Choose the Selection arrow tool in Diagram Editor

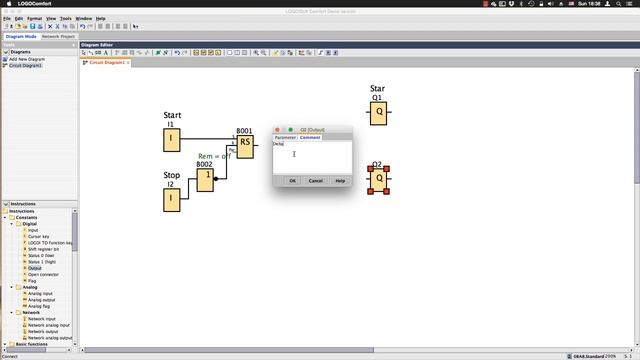(x=84, y=53)
